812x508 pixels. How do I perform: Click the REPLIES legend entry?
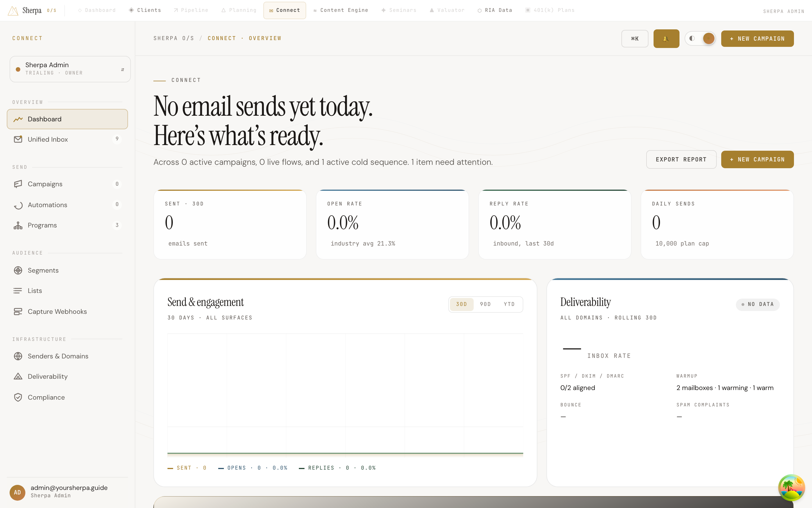(337, 468)
